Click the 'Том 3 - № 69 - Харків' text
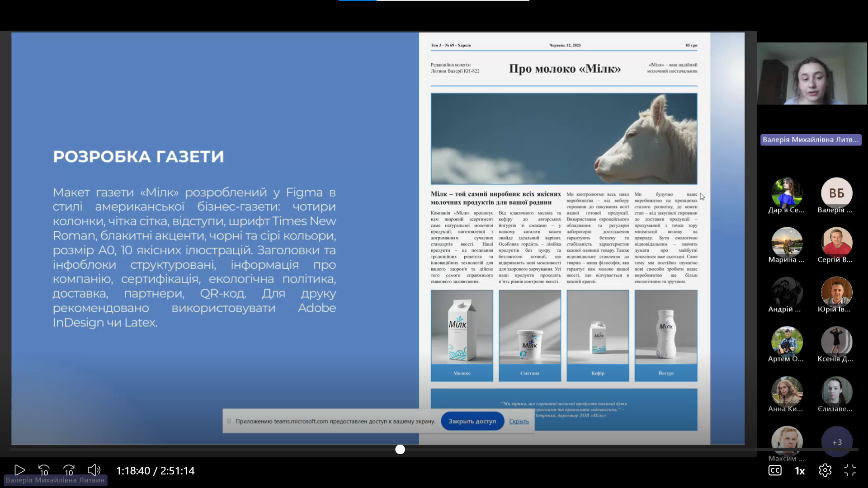 coord(451,45)
